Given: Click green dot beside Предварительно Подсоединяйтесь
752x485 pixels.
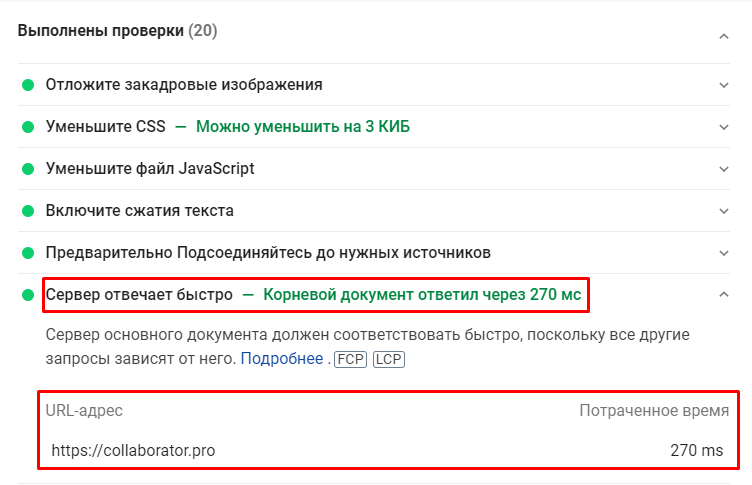Looking at the screenshot, I should tap(28, 253).
